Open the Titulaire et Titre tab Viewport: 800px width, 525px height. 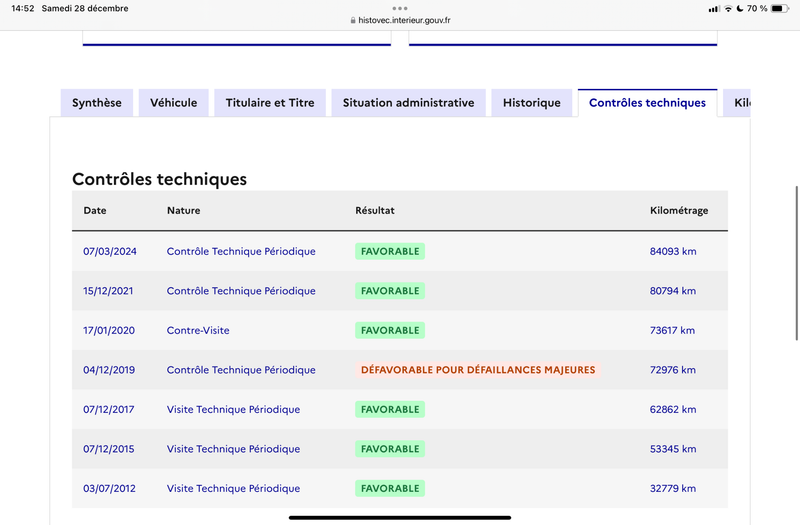pos(270,103)
